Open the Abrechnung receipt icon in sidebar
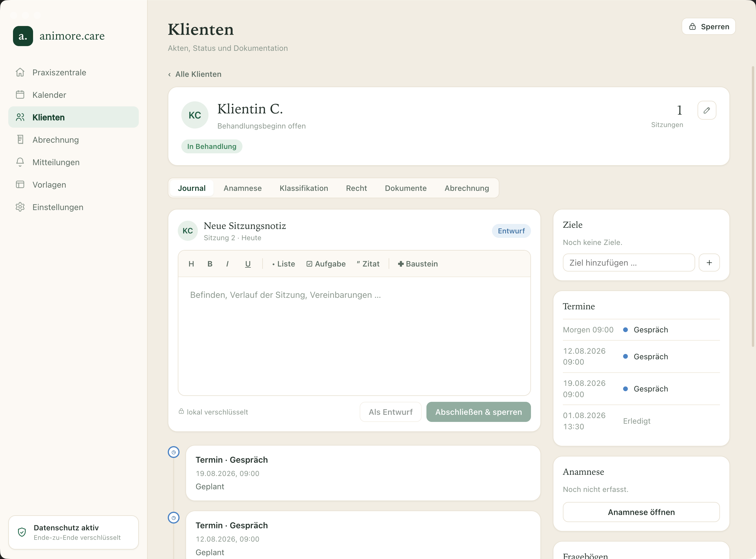This screenshot has width=756, height=559. click(x=20, y=139)
